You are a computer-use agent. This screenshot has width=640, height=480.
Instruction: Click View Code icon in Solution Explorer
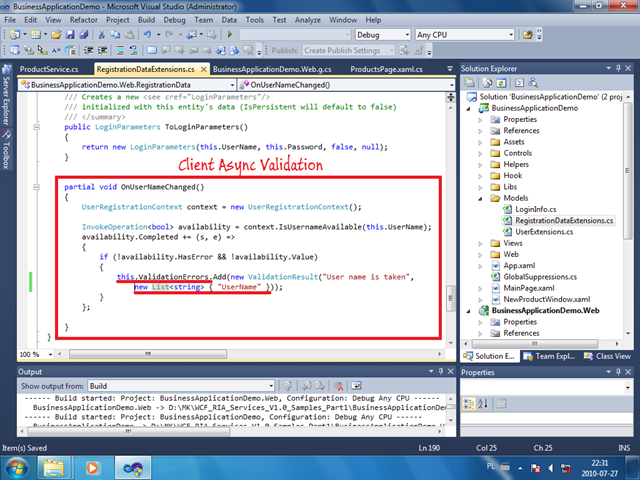[519, 83]
